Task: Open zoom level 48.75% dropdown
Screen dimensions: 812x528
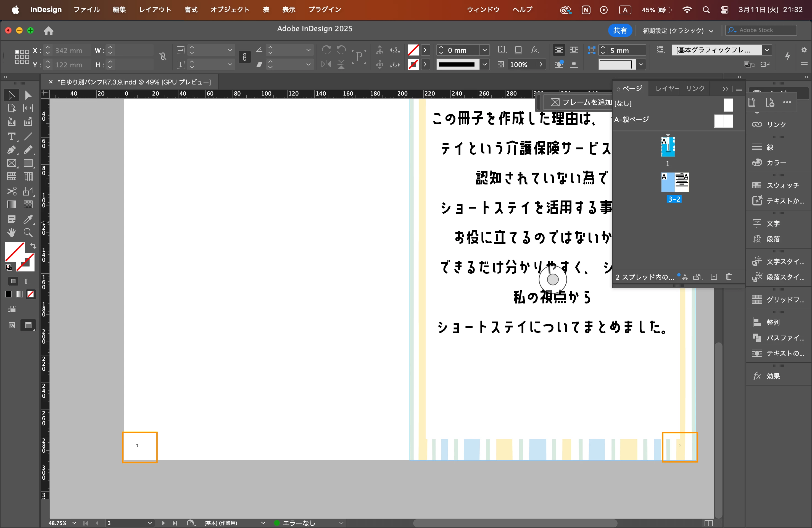Action: [x=74, y=523]
